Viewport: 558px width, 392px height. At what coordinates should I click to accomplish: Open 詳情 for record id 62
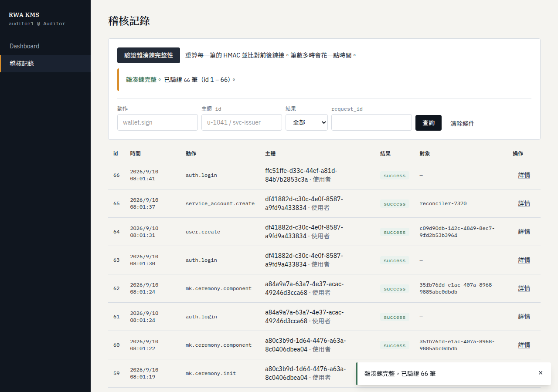[524, 288]
